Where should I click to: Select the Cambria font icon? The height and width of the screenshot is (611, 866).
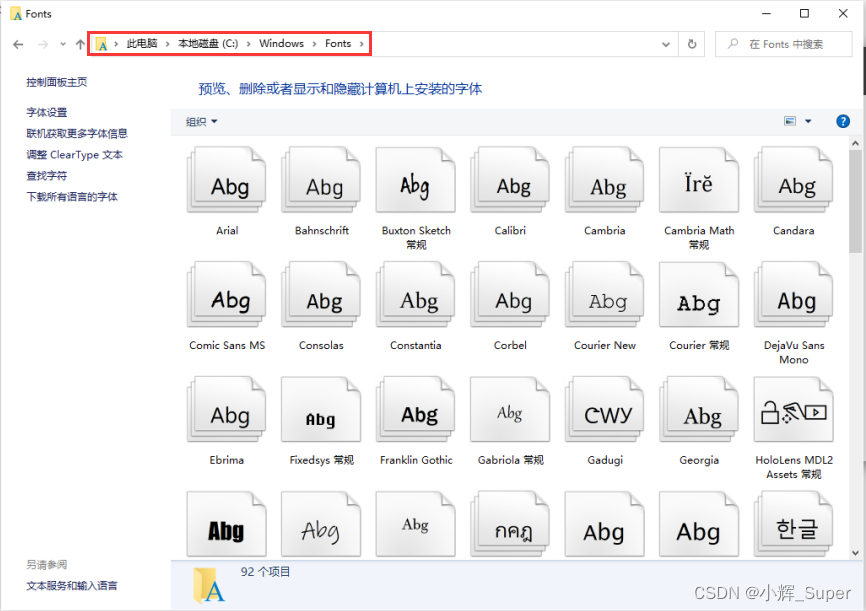[x=604, y=180]
